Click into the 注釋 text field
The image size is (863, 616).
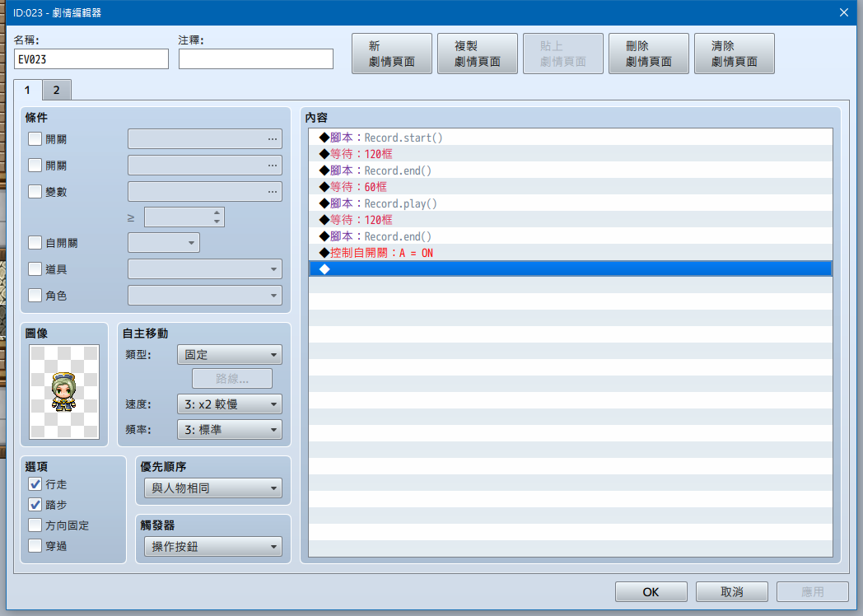pyautogui.click(x=256, y=59)
